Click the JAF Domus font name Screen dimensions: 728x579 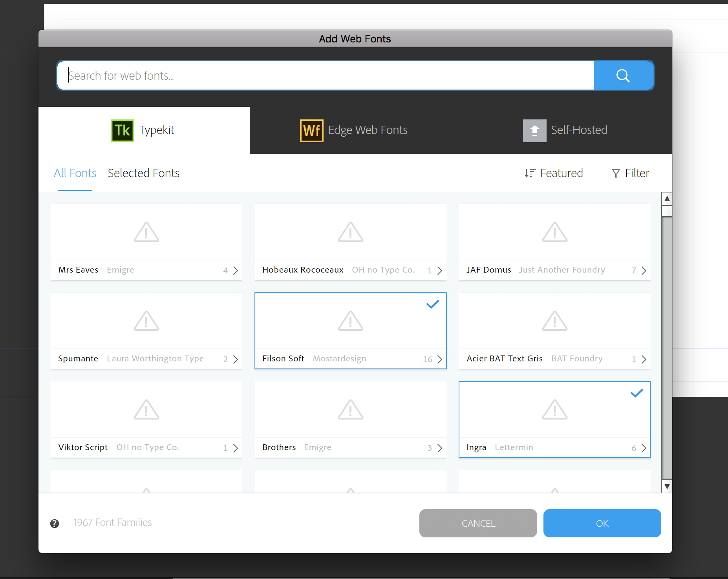[x=489, y=270]
